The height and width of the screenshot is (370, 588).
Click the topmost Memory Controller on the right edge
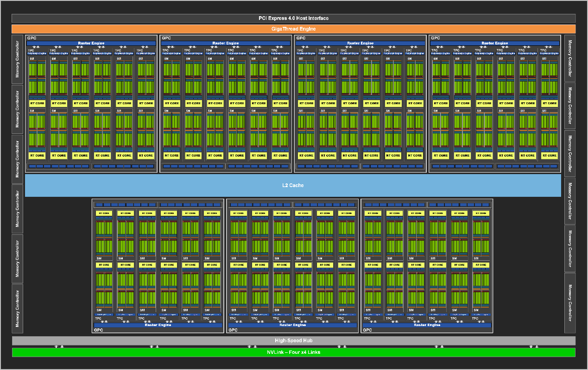tap(570, 58)
